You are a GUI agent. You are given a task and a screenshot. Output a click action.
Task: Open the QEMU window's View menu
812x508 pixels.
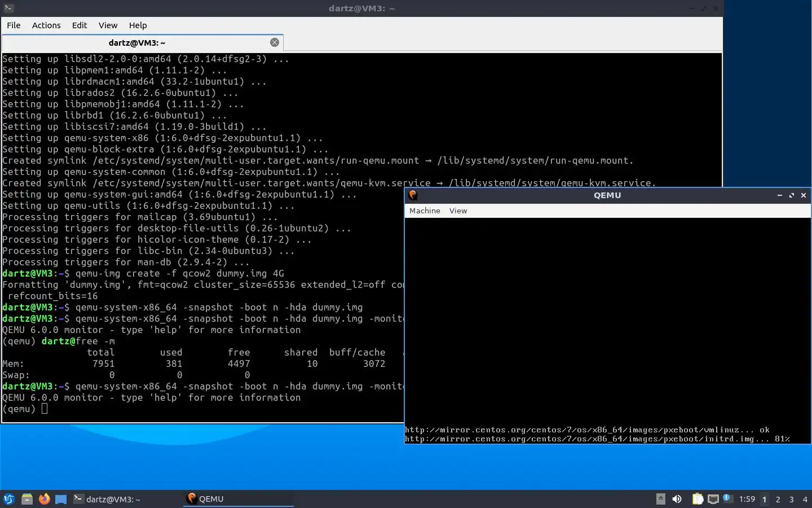coord(458,211)
